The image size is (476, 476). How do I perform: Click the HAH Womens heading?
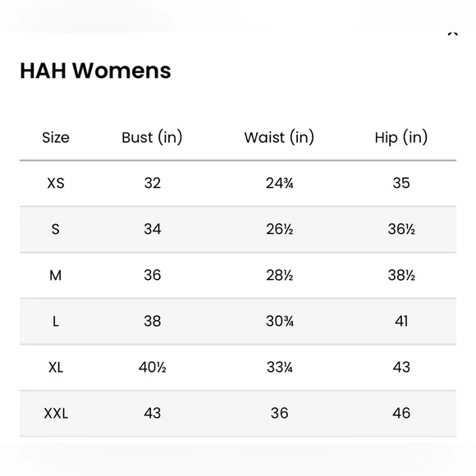[95, 71]
